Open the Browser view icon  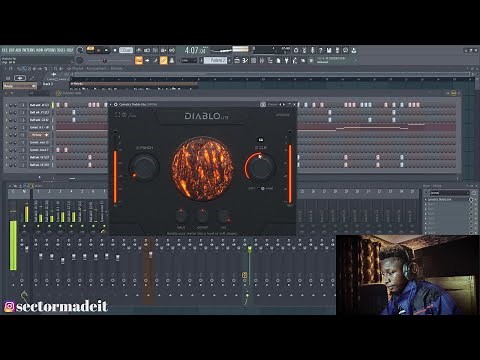tap(270, 60)
